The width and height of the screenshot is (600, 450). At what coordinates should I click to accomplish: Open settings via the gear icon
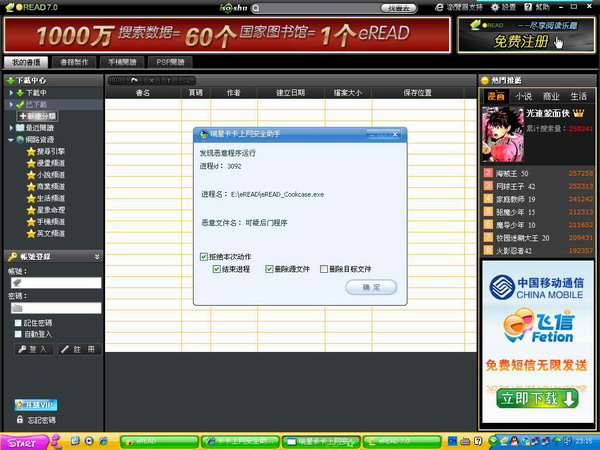495,7
